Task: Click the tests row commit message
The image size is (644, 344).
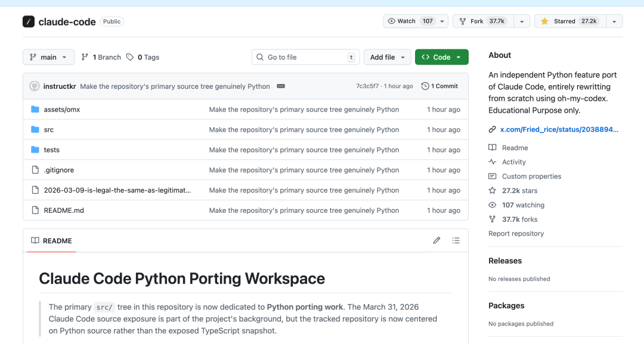Action: tap(304, 150)
